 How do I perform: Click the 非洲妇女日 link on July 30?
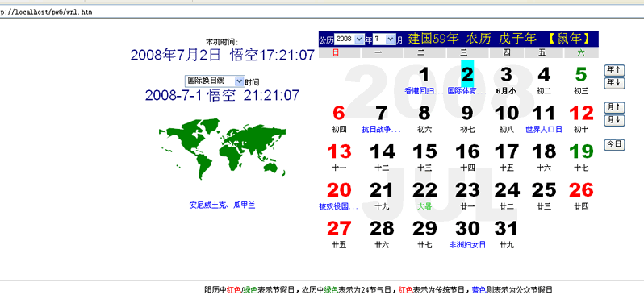point(467,245)
